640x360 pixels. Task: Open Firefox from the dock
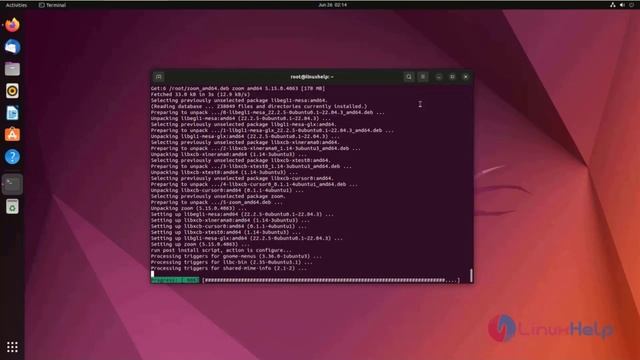[12, 25]
